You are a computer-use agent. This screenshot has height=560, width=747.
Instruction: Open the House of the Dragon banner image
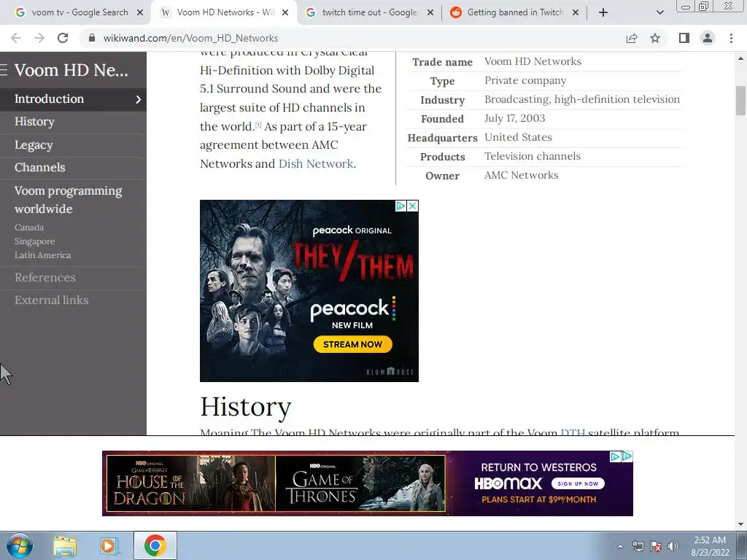(190, 483)
